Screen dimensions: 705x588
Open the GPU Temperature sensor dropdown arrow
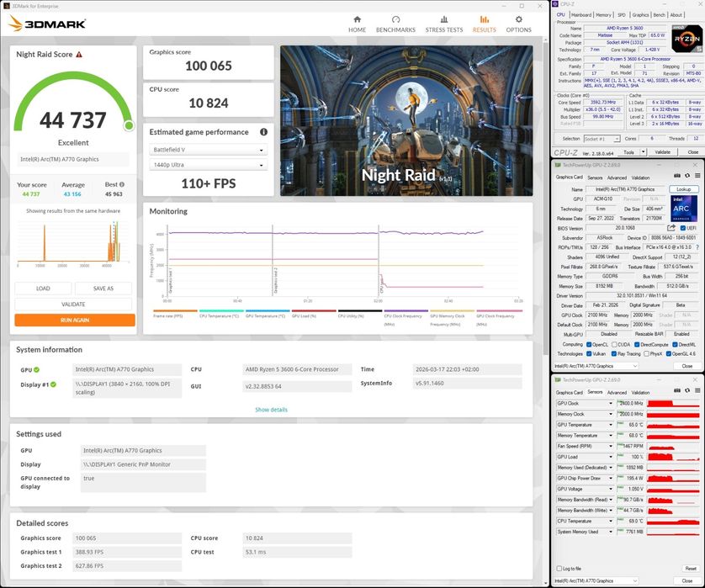(611, 425)
